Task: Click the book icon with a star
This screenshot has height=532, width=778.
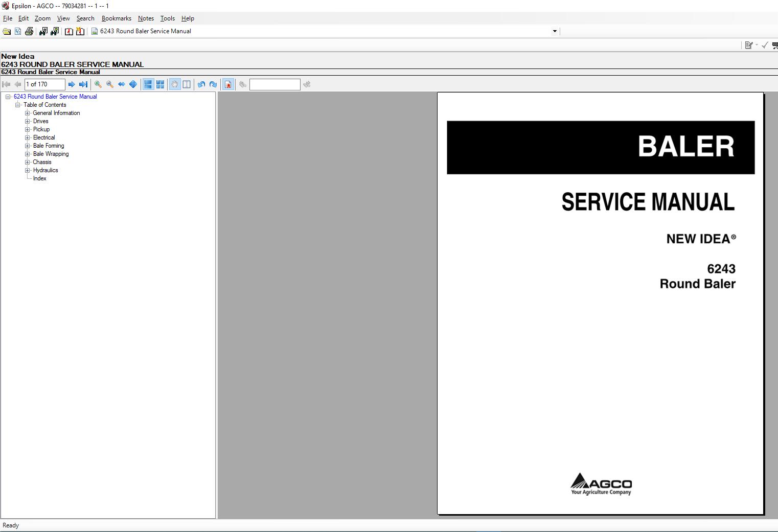Action: [80, 31]
